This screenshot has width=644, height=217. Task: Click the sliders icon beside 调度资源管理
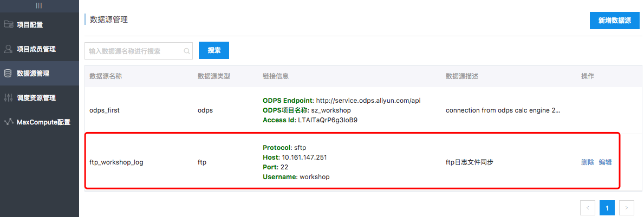(x=8, y=98)
